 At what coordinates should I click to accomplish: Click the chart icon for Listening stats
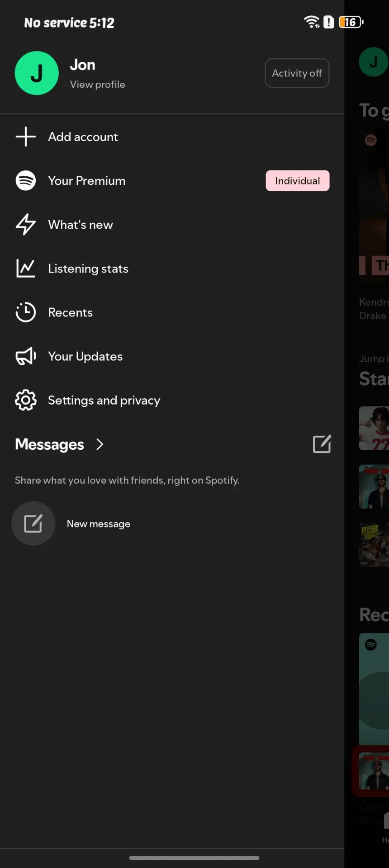(26, 268)
